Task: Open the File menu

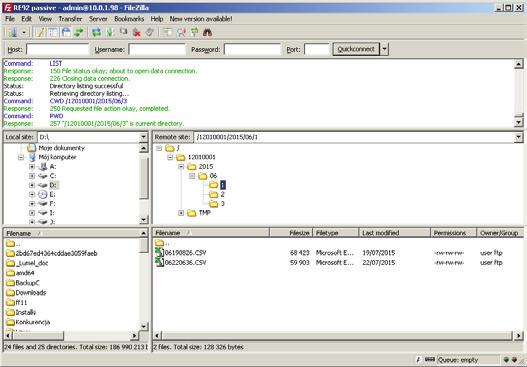Action: coord(10,19)
